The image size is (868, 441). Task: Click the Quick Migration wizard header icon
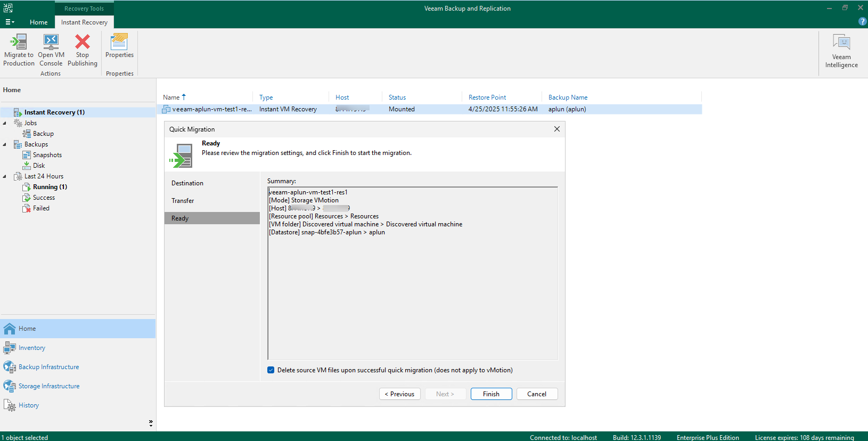(x=181, y=156)
